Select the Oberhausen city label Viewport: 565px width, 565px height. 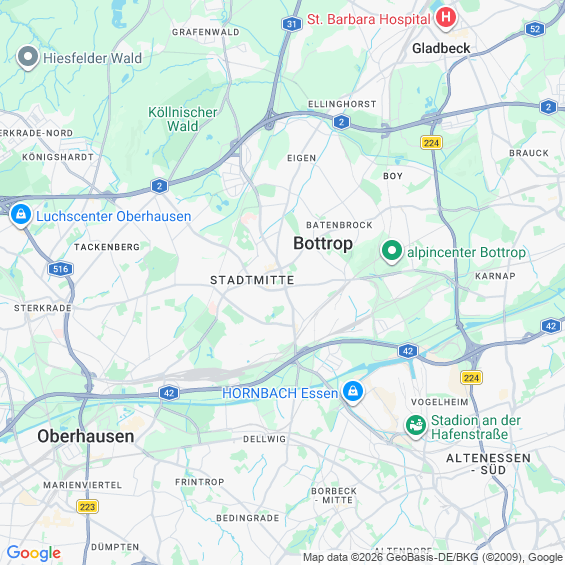coord(86,436)
